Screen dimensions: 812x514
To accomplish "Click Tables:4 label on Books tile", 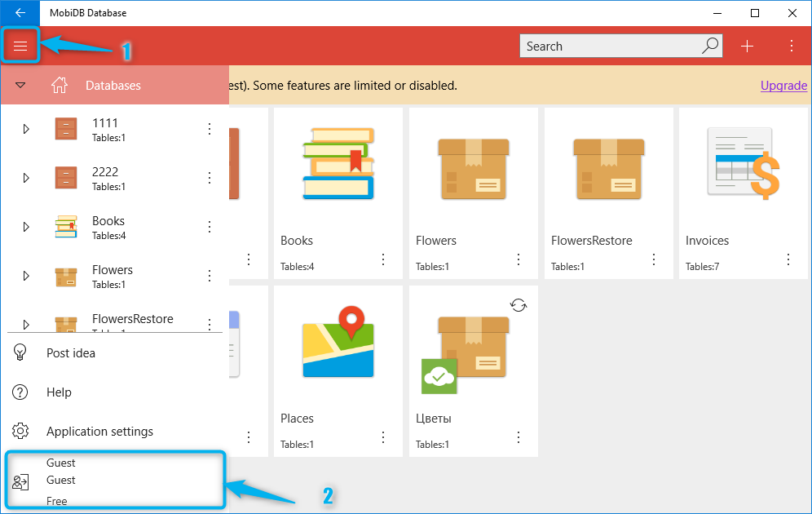I will click(x=298, y=266).
